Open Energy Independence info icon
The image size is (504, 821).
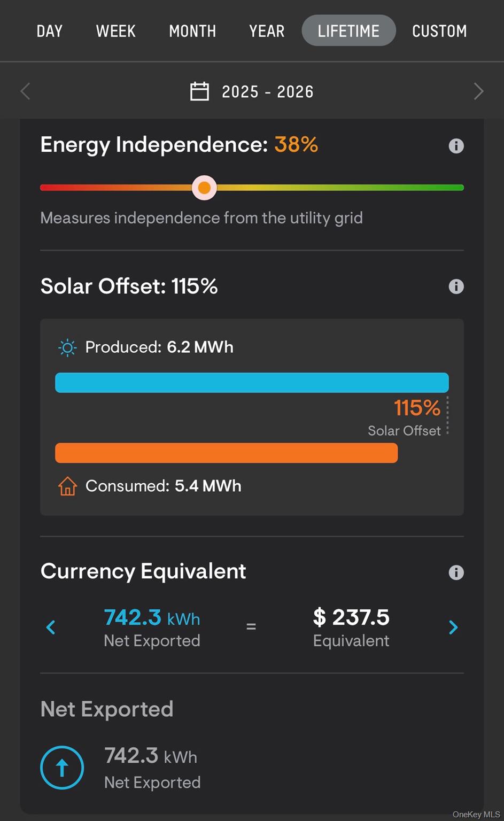pos(456,146)
